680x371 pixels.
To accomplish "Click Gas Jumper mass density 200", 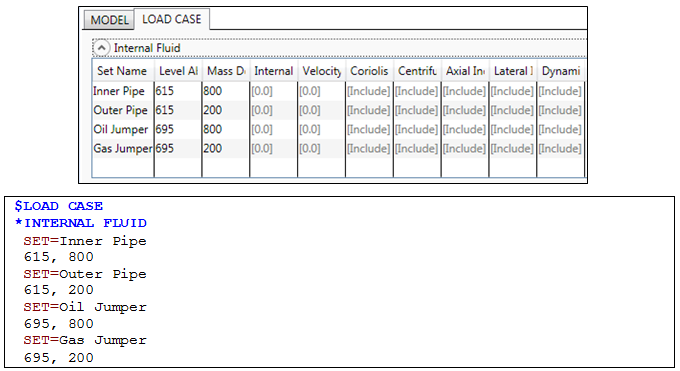I will click(x=226, y=148).
